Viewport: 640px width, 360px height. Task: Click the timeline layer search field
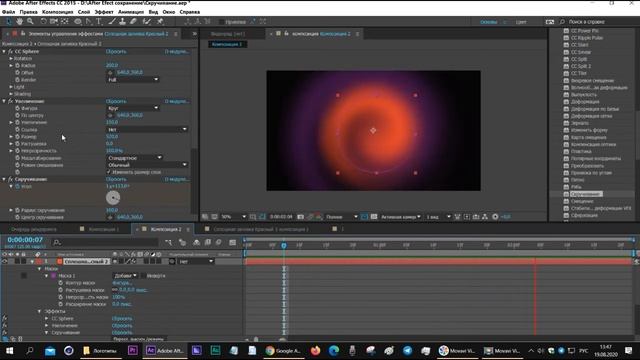pyautogui.click(x=106, y=242)
